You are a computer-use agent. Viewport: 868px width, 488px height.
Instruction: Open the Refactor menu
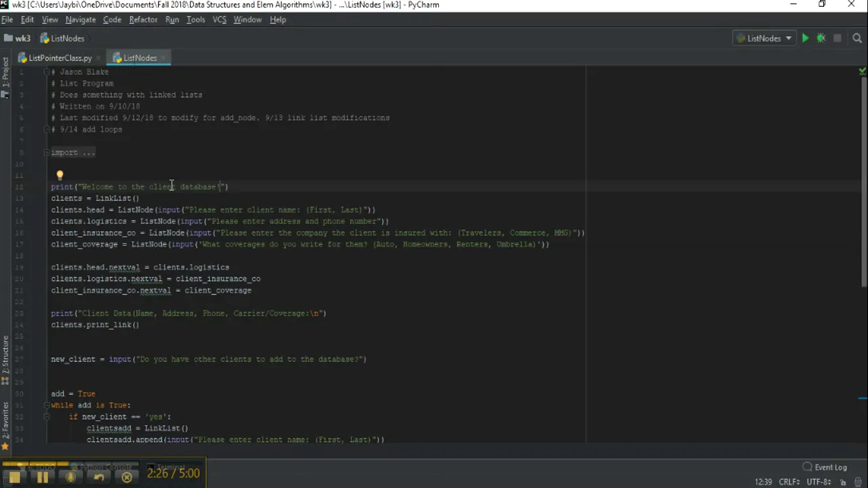143,20
